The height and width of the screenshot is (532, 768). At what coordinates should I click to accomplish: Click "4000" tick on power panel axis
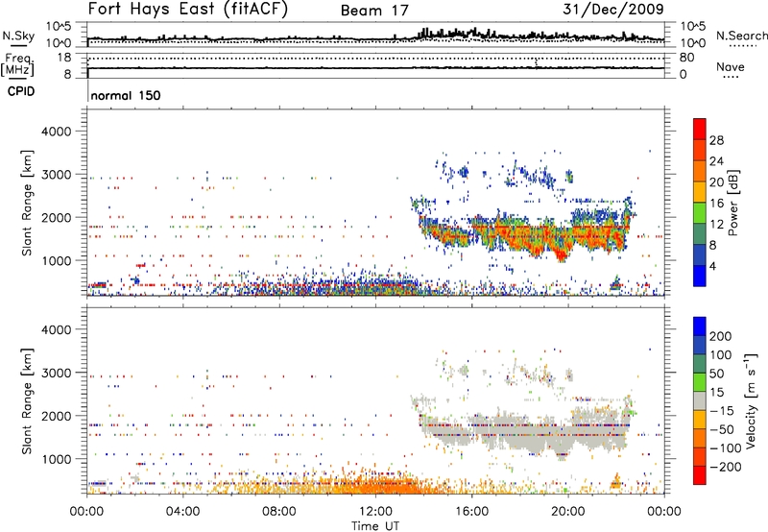[x=57, y=132]
